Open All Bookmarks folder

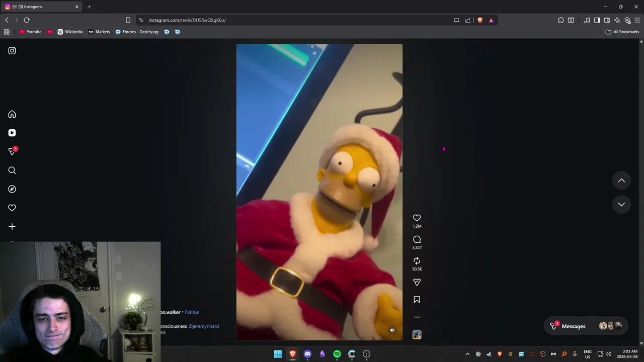(622, 32)
